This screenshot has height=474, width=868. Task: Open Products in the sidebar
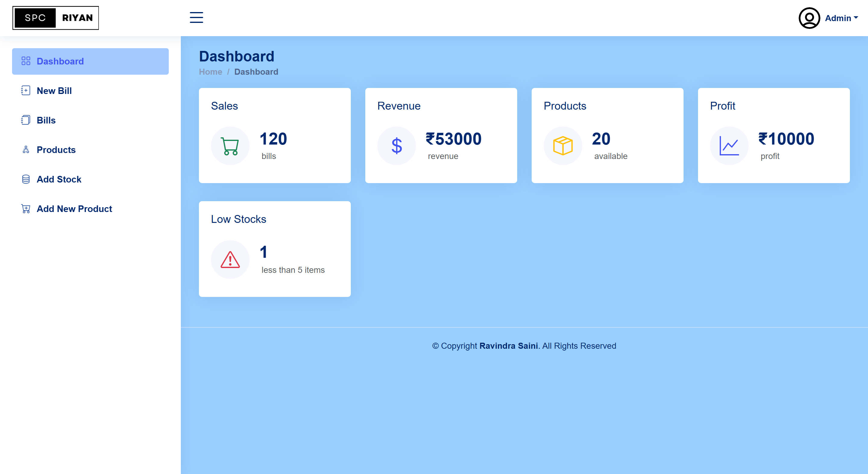coord(90,150)
